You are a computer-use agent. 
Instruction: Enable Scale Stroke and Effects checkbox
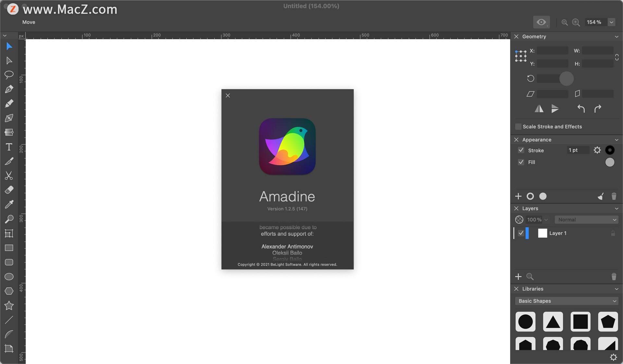(518, 126)
